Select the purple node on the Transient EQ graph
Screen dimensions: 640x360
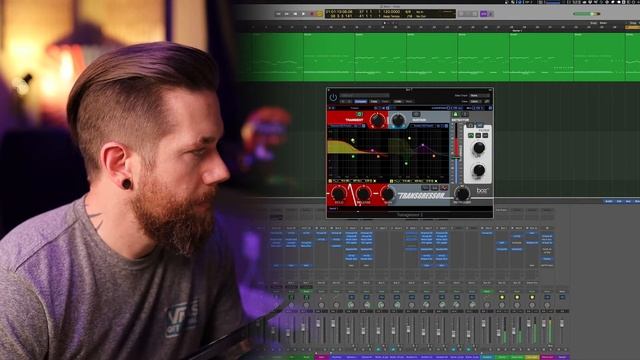(372, 151)
